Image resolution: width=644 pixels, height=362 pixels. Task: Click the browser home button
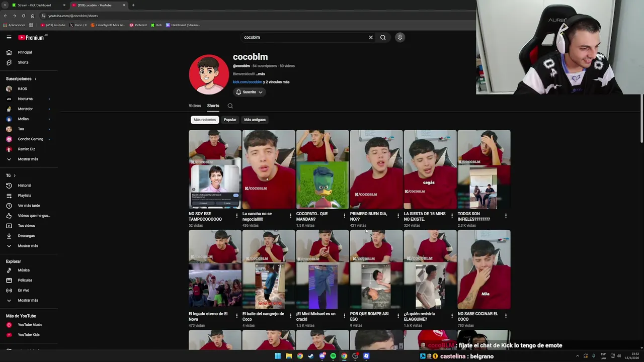point(32,16)
